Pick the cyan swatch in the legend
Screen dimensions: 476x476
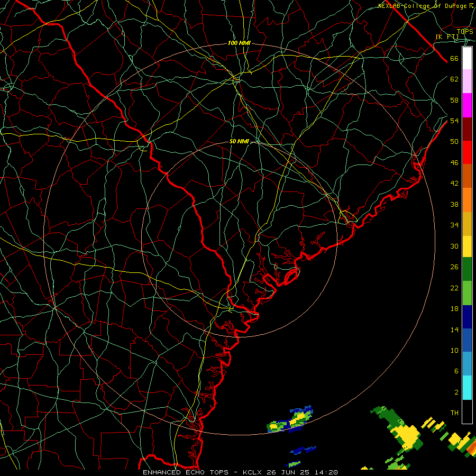pyautogui.click(x=467, y=388)
